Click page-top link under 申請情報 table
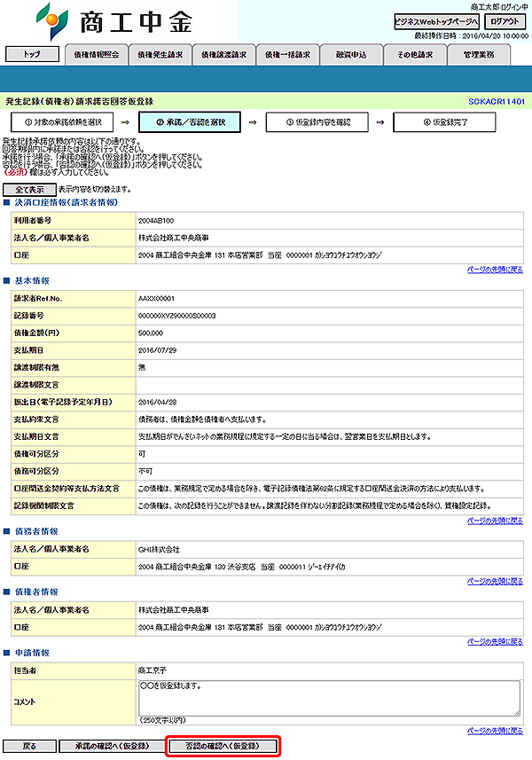The height and width of the screenshot is (760, 532). [x=495, y=731]
